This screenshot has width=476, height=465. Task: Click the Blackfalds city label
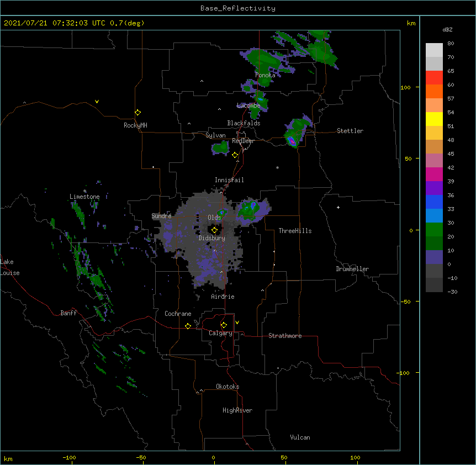coord(244,123)
